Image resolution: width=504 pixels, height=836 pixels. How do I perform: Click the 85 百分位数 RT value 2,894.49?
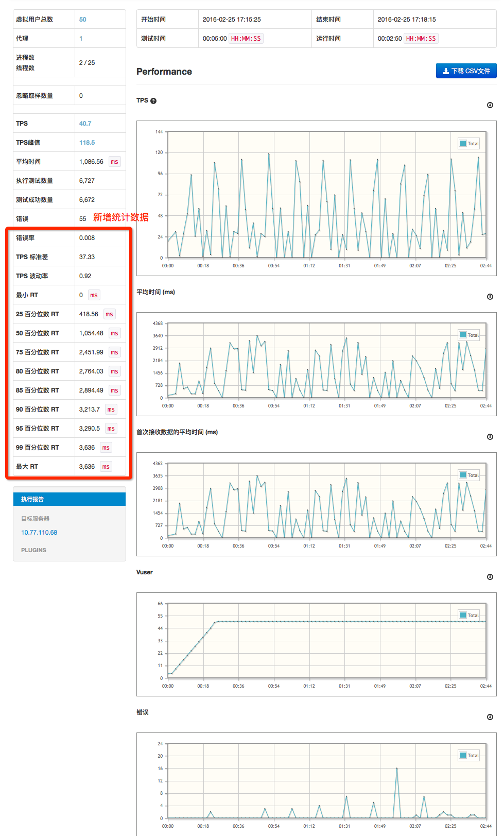[x=91, y=390]
